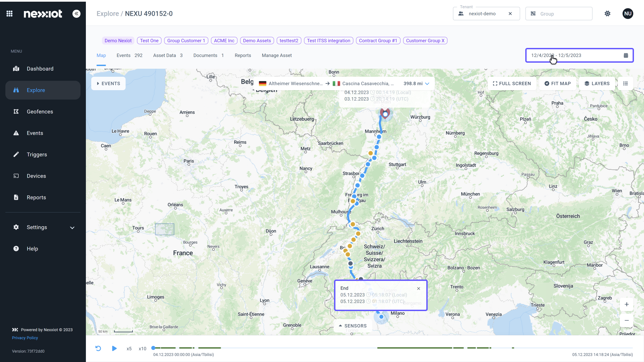Image resolution: width=644 pixels, height=362 pixels.
Task: Go to Events in the sidebar
Action: coord(43,133)
